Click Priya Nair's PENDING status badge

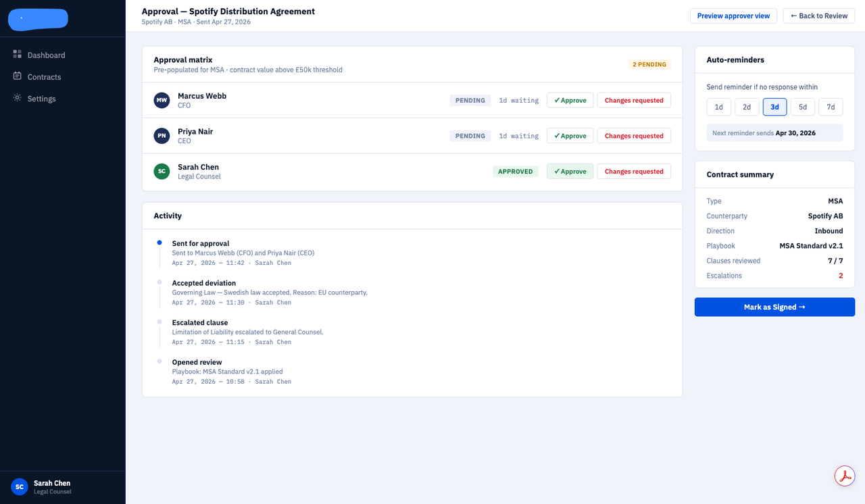[x=470, y=136]
